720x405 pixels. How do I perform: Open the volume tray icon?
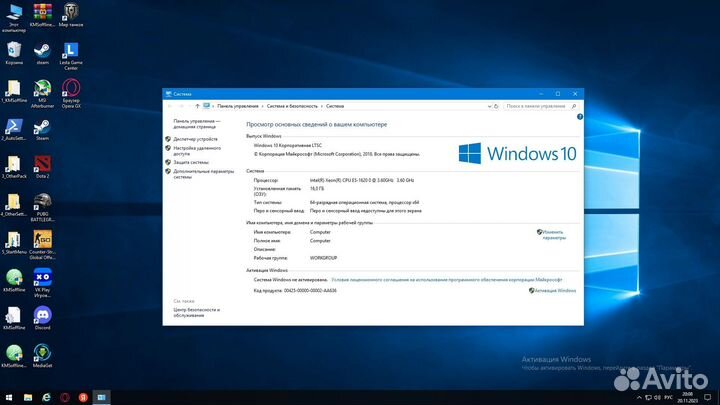[658, 398]
